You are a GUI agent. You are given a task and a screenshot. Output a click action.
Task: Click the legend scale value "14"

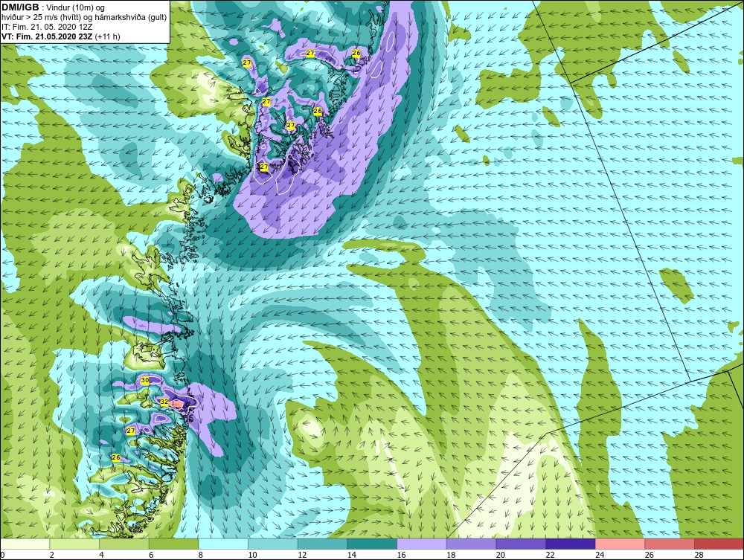click(352, 555)
